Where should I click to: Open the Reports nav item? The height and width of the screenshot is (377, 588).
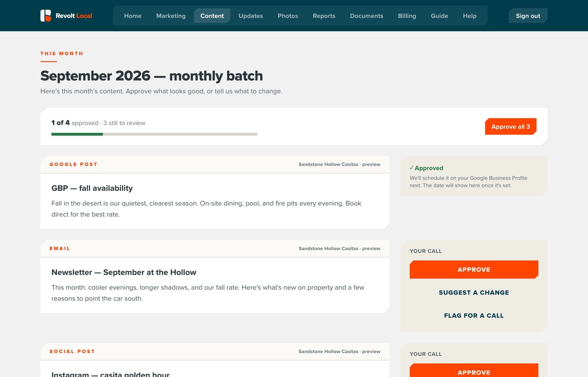324,16
